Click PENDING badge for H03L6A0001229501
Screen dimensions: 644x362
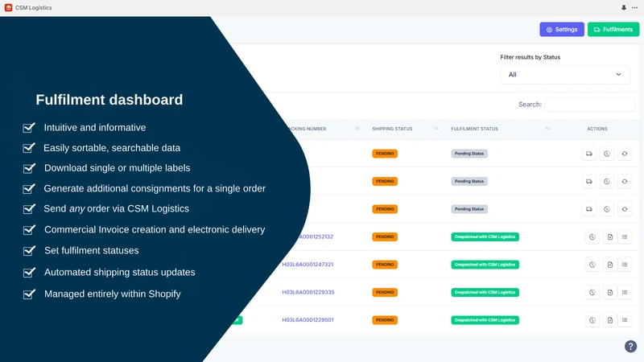[385, 320]
